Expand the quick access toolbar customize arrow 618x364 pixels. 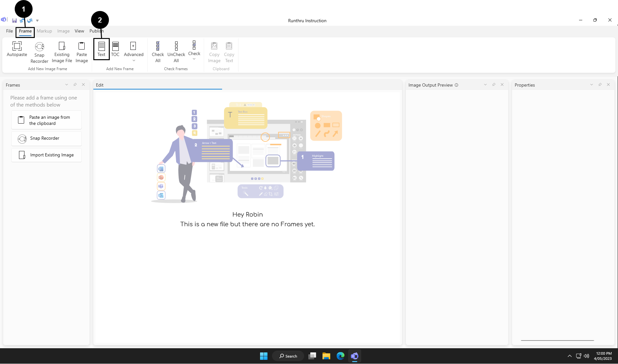(x=37, y=21)
